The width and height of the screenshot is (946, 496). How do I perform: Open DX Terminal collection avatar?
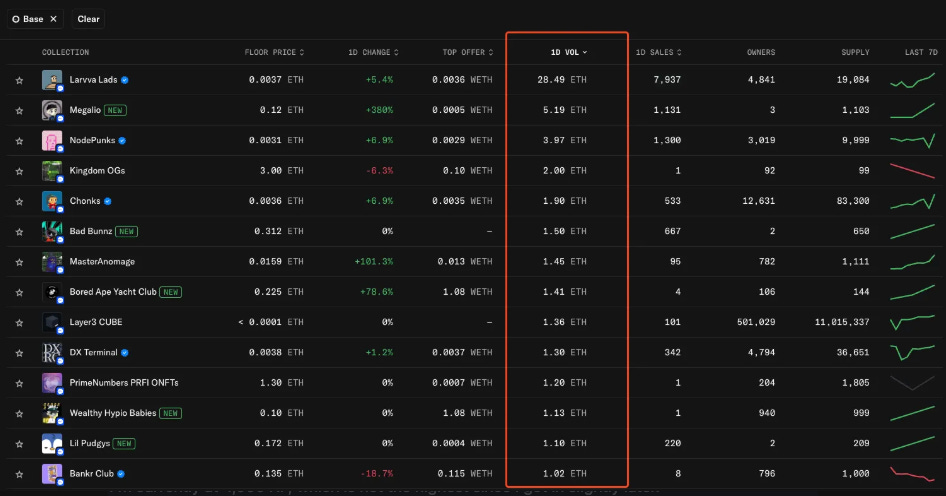click(x=52, y=352)
